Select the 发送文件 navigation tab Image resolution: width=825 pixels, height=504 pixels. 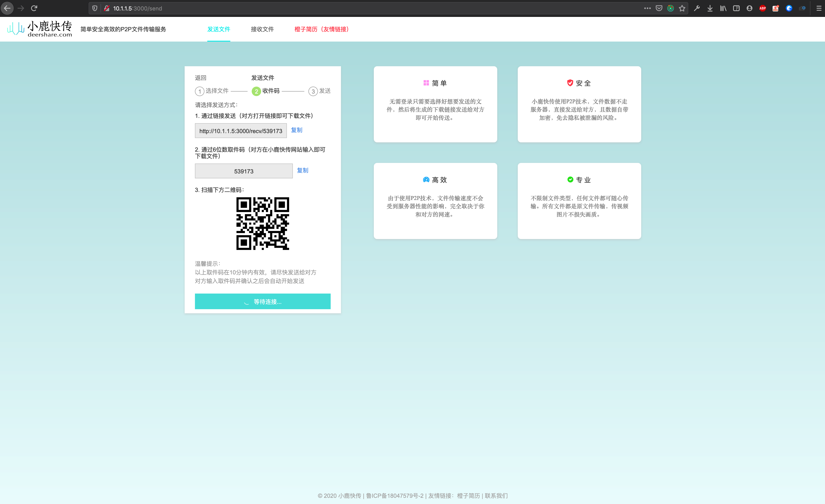point(219,29)
